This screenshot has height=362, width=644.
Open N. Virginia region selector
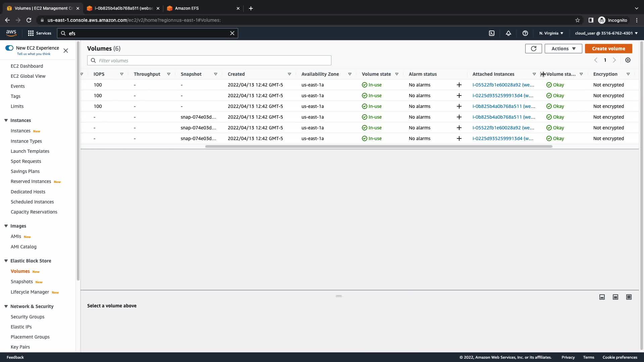[x=551, y=33]
